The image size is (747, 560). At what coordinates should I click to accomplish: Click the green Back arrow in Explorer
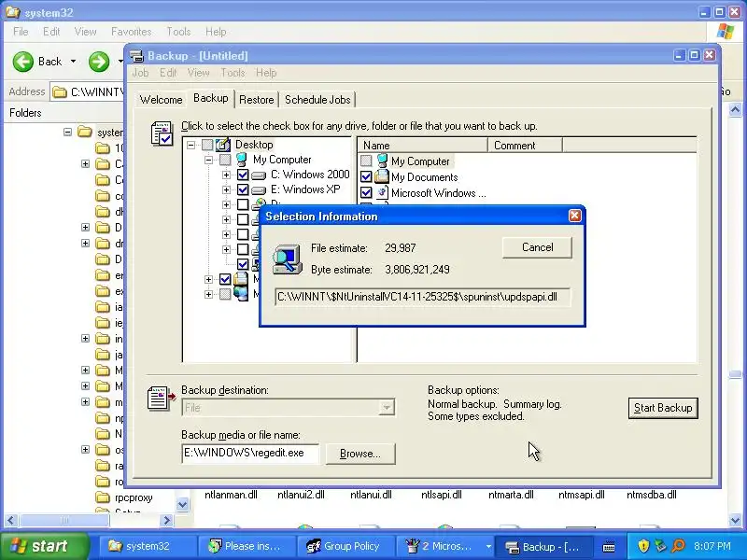coord(22,62)
